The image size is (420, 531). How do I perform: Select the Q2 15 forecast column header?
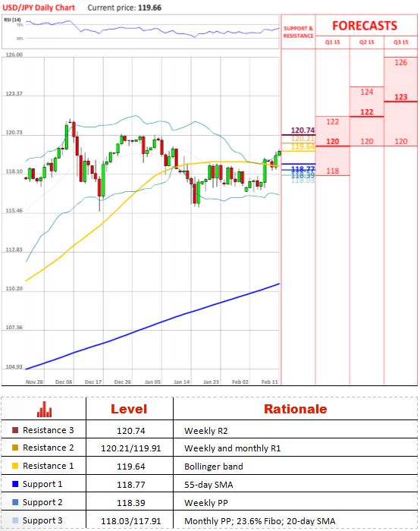coord(366,42)
